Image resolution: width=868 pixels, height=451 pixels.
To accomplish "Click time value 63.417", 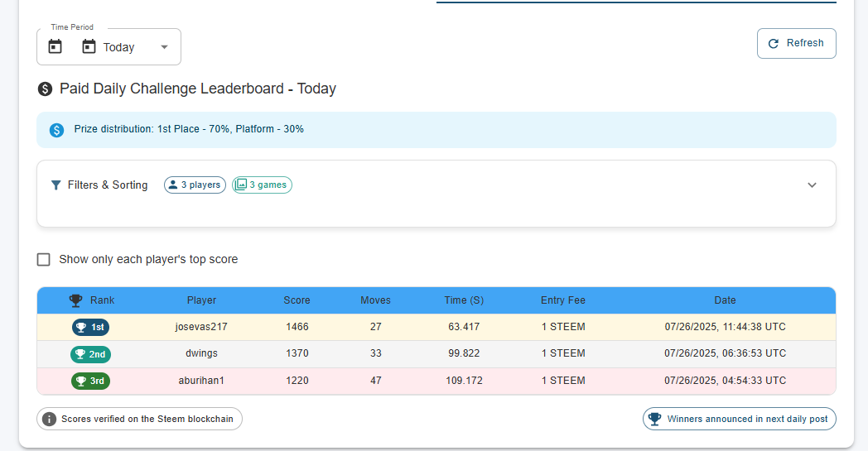I will click(464, 327).
